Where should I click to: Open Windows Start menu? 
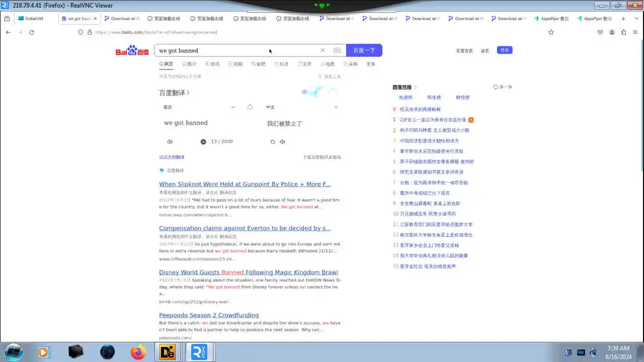(x=13, y=352)
